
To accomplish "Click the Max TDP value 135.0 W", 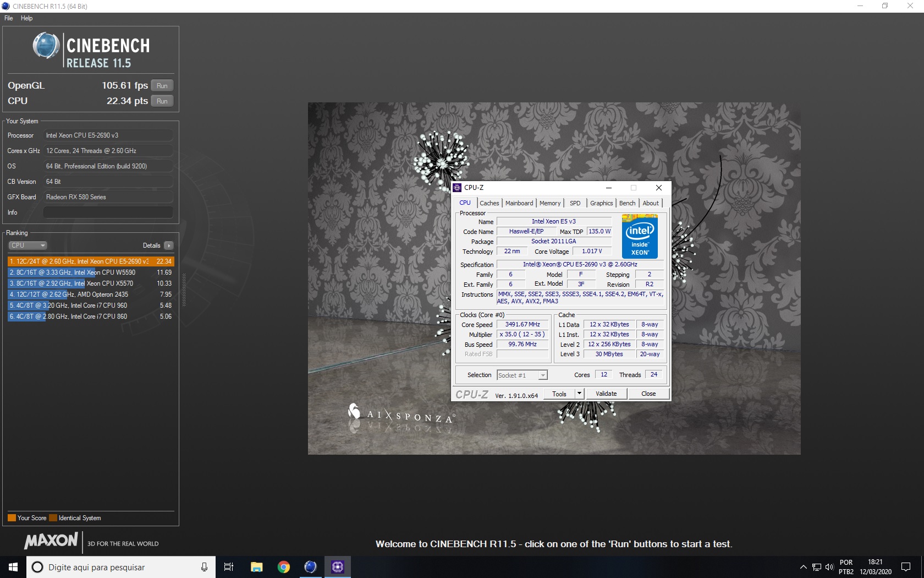I will tap(599, 232).
